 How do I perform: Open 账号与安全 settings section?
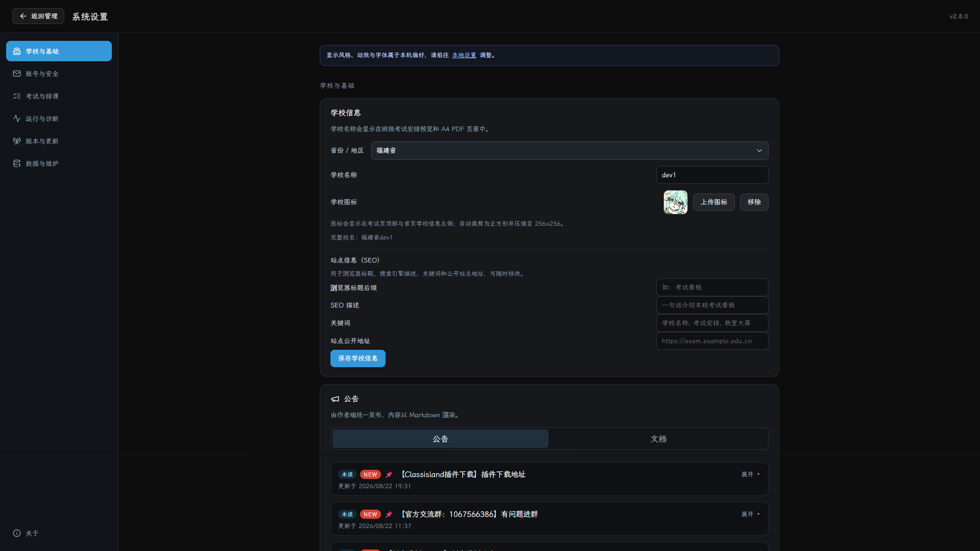(59, 74)
